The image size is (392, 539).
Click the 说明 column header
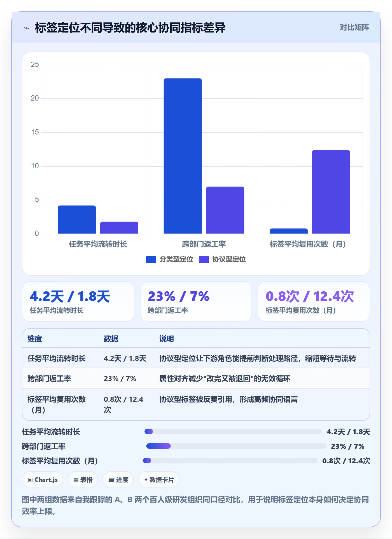167,339
